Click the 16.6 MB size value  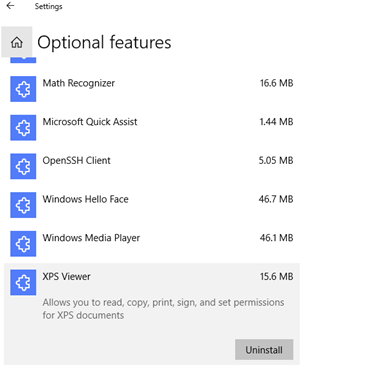(x=276, y=83)
